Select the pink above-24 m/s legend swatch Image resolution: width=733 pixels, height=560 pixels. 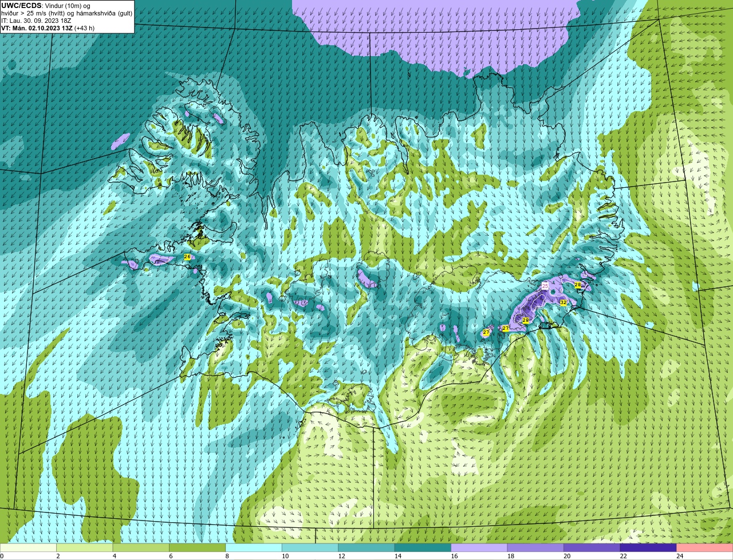705,547
